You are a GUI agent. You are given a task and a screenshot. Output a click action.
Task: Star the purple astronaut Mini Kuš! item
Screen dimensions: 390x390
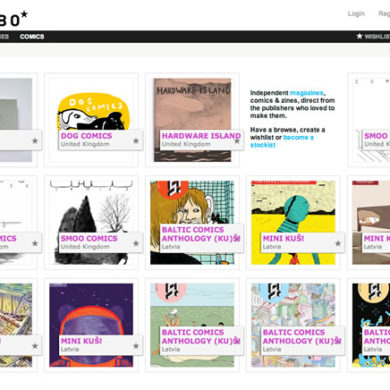136,346
